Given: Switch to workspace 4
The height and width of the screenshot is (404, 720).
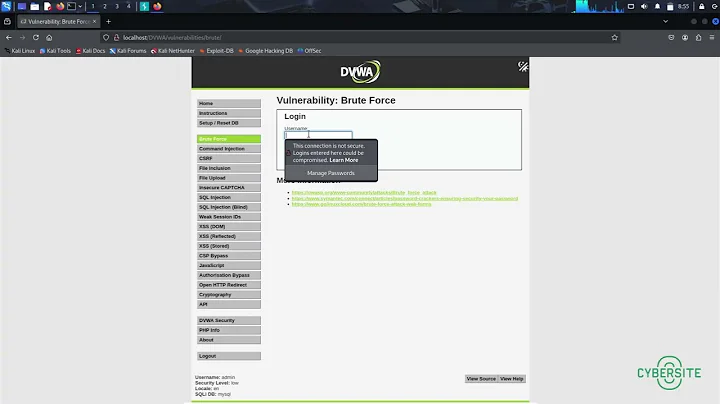Looking at the screenshot, I should pos(129,6).
